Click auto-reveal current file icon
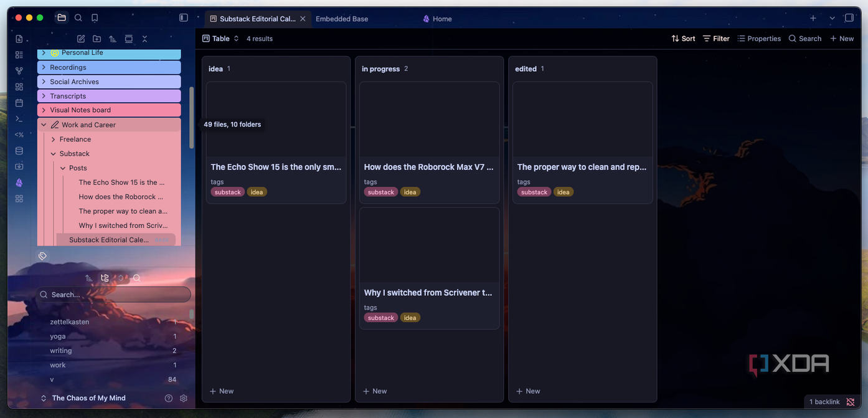Viewport: 868px width, 418px height. coord(129,39)
